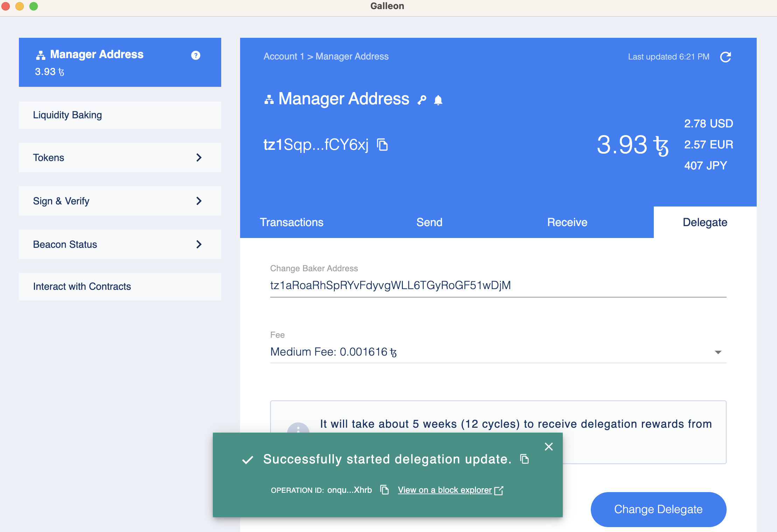Viewport: 777px width, 532px height.
Task: Click the Change Delegate button
Action: tap(658, 509)
